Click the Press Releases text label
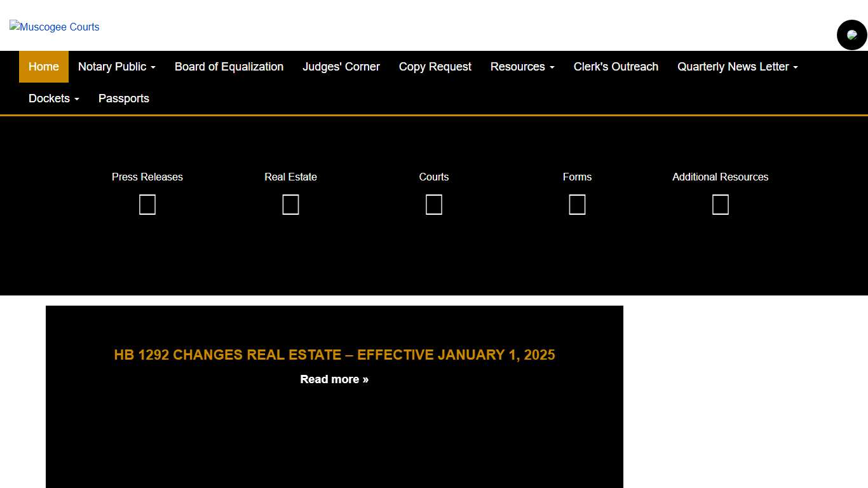This screenshot has width=868, height=488. point(147,177)
